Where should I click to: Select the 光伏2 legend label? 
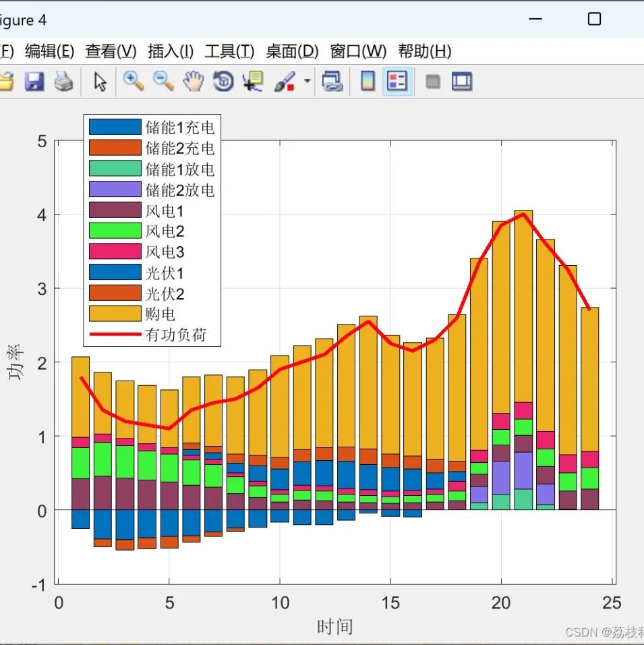tap(165, 293)
